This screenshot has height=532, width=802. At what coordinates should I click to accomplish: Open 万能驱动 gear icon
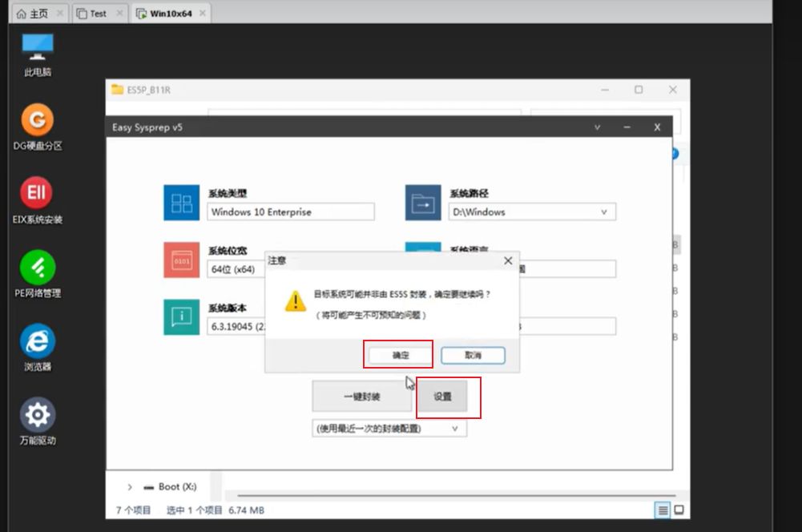tap(37, 415)
